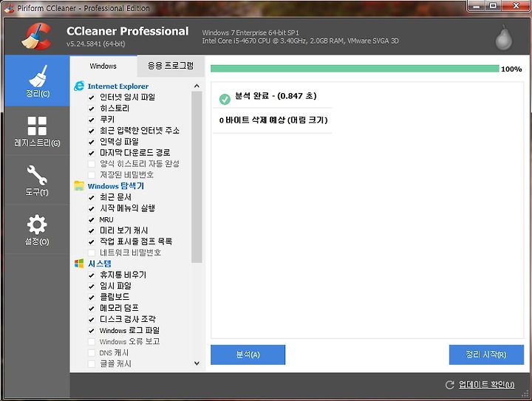Toggle 인덱싱 파일 checkbox
The height and width of the screenshot is (401, 532).
tap(92, 142)
